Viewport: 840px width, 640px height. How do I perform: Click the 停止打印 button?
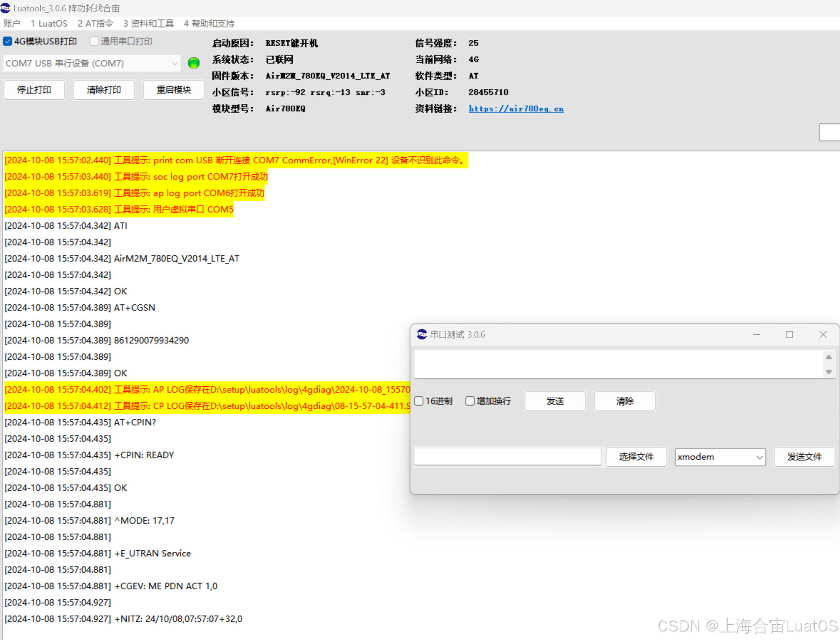pos(34,90)
